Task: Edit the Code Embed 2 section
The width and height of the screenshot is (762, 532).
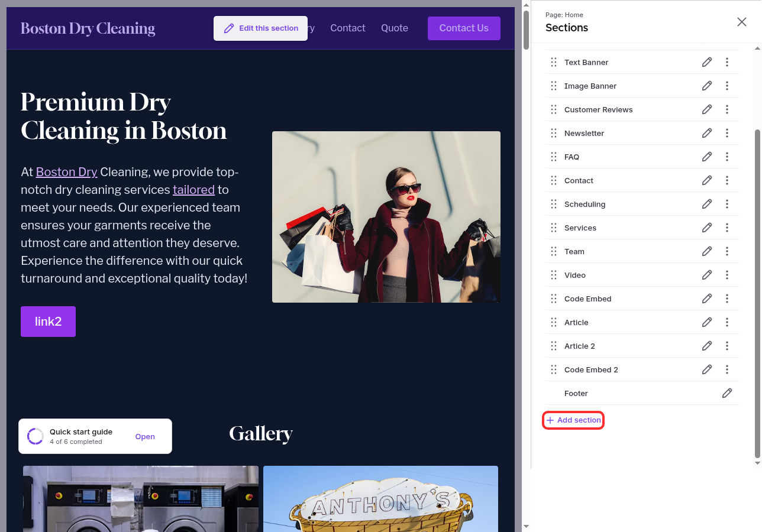Action: 707,369
